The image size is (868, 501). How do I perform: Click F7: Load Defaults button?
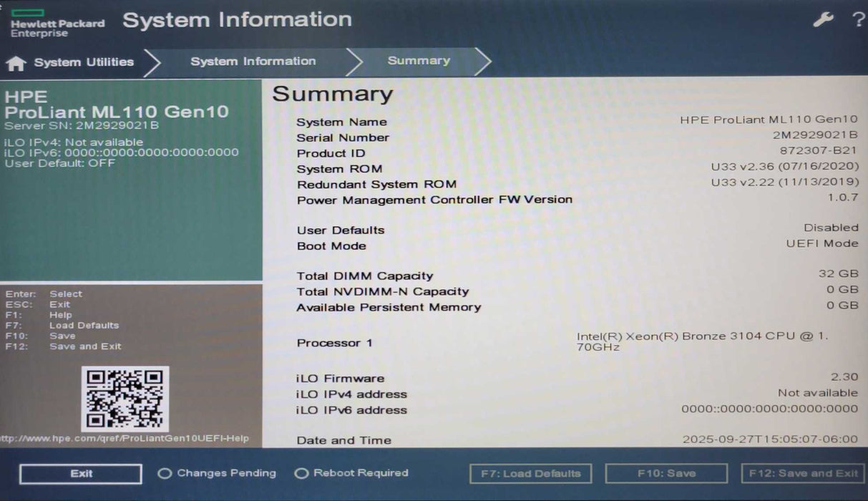[x=531, y=474]
